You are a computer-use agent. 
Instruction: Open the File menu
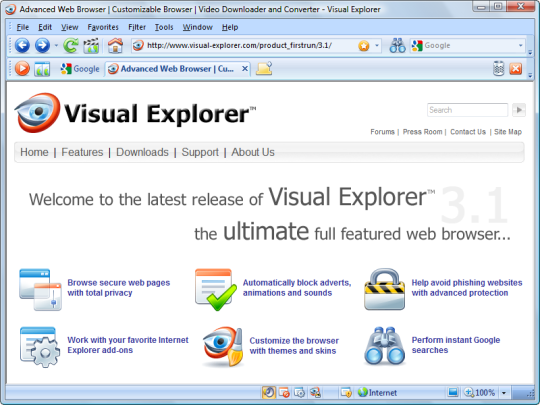tap(23, 27)
